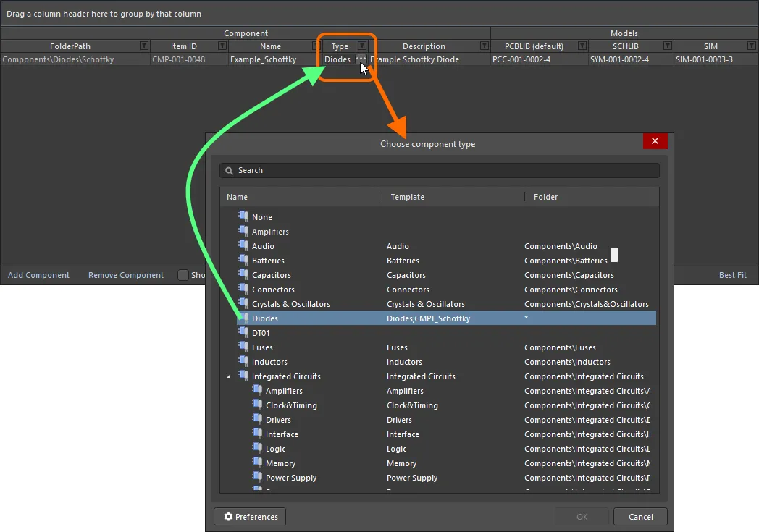Click the Inductors component type icon
This screenshot has width=759, height=532.
[243, 361]
